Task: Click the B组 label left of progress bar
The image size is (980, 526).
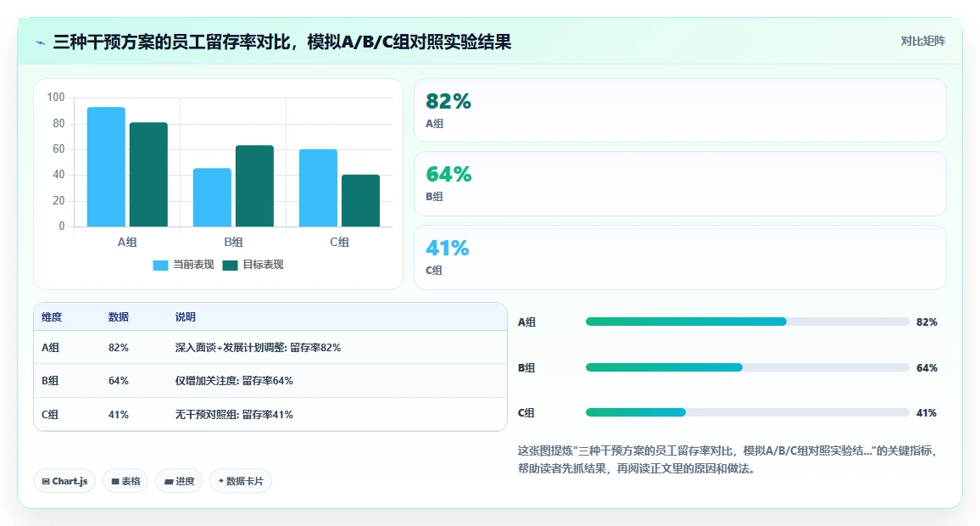Action: pos(526,367)
